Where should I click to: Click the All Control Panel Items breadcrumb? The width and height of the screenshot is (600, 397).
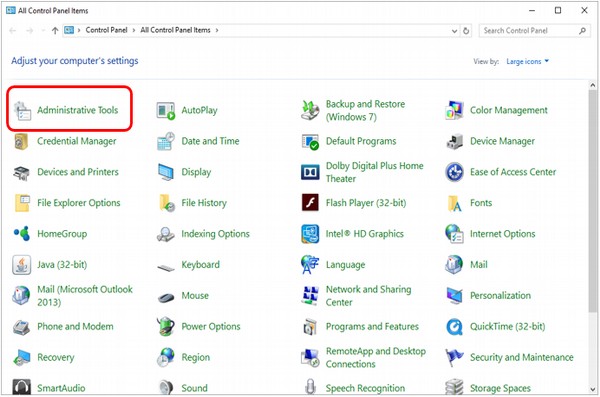(x=175, y=30)
